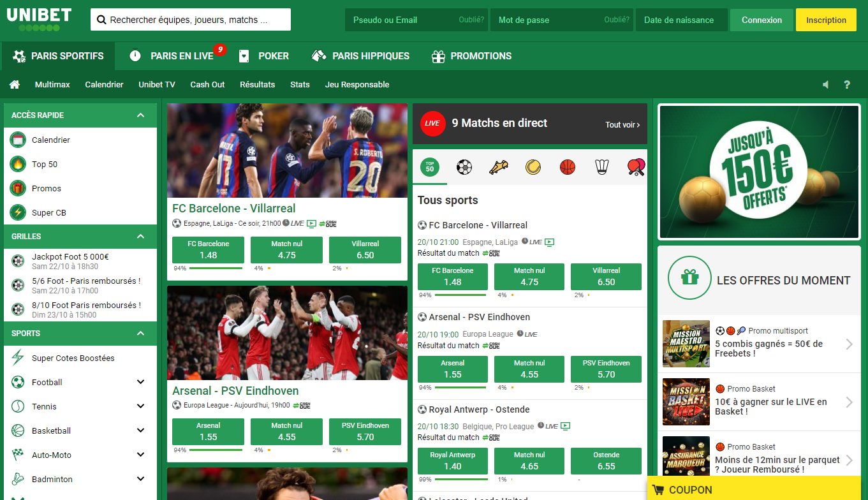This screenshot has height=500, width=868.
Task: Click the search teams and players field
Action: coord(191,20)
